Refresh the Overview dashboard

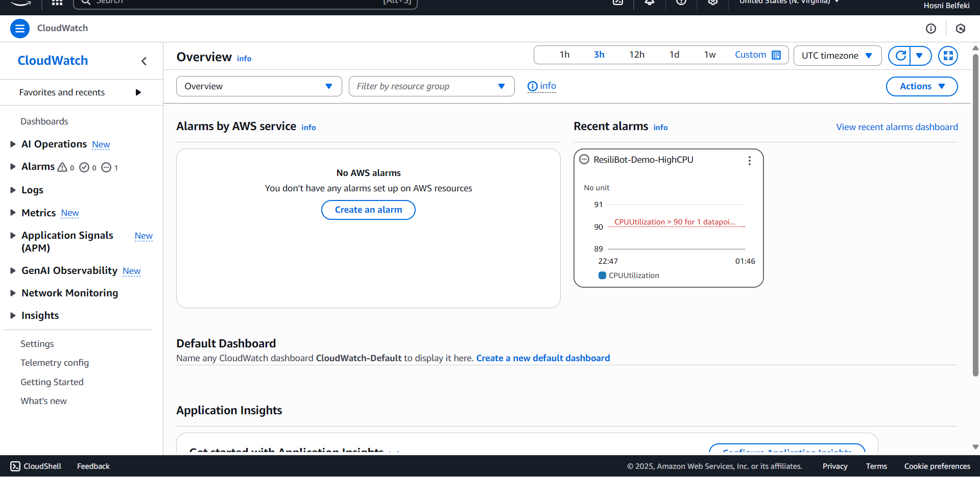coord(900,56)
